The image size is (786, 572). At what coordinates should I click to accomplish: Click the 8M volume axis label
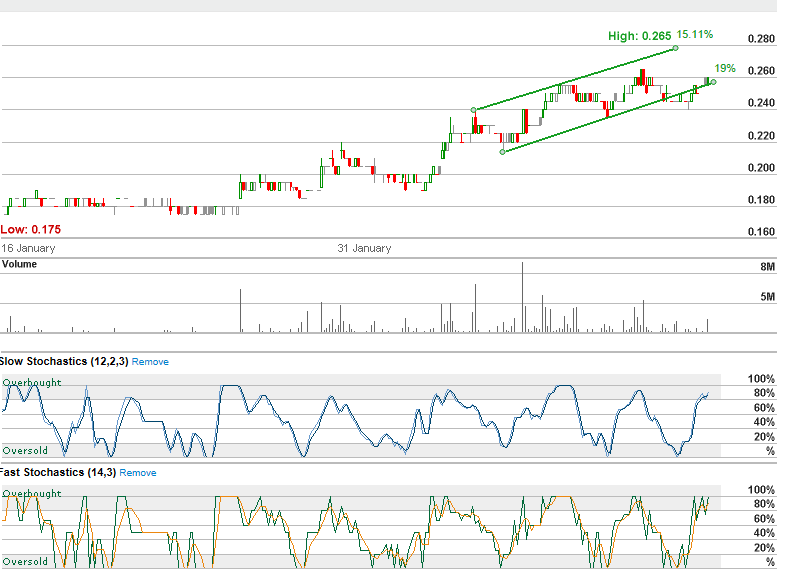click(767, 267)
